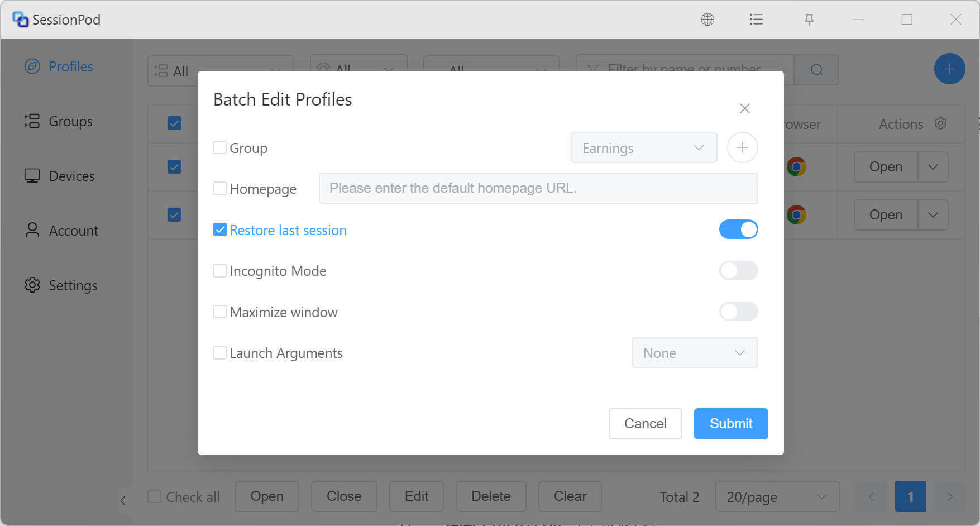Click the globe language icon in title bar

[707, 20]
